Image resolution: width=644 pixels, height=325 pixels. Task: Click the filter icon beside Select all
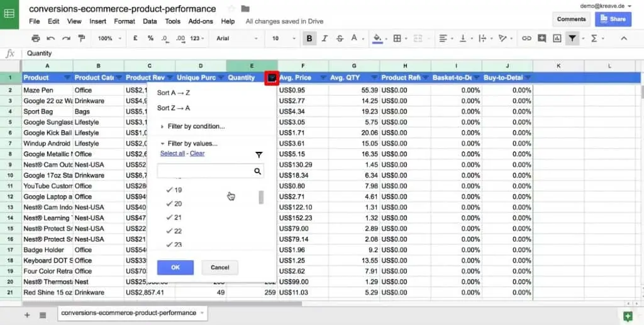[x=258, y=155]
